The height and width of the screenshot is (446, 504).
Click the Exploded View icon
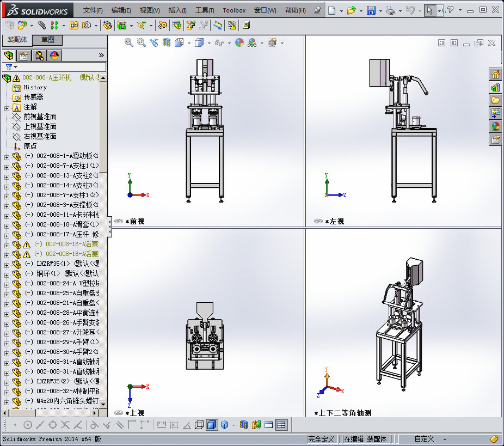tap(191, 25)
